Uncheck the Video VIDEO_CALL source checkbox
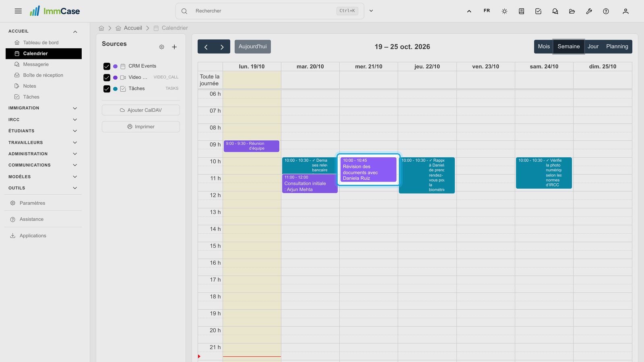This screenshot has height=362, width=644. (x=107, y=78)
